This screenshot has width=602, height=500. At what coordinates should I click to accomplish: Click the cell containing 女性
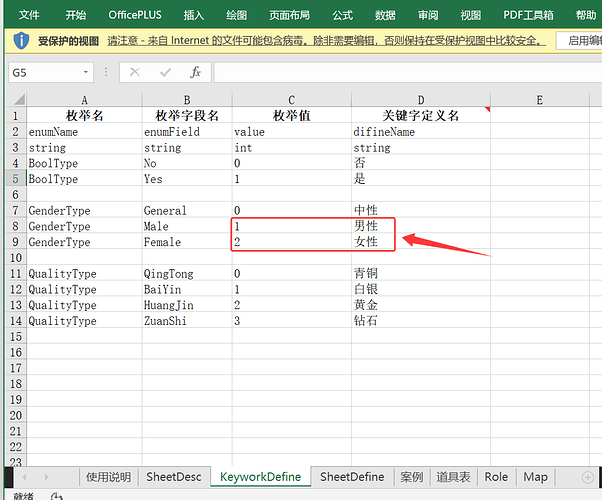(421, 242)
